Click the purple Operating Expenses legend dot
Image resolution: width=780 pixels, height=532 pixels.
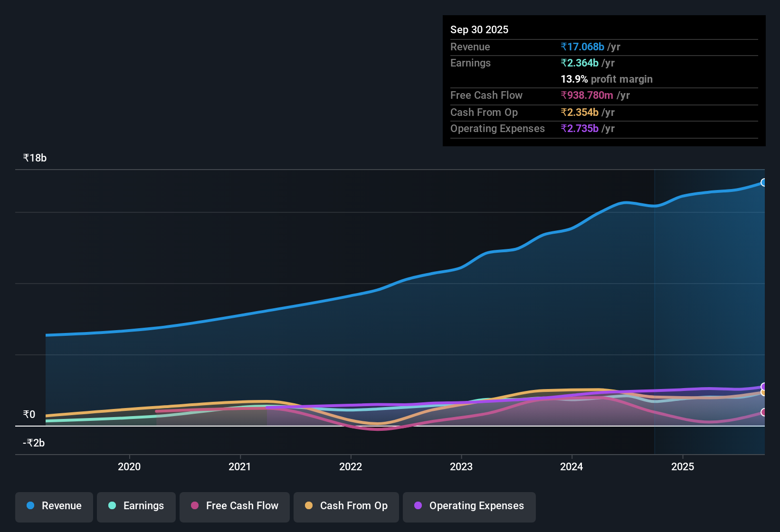click(419, 506)
